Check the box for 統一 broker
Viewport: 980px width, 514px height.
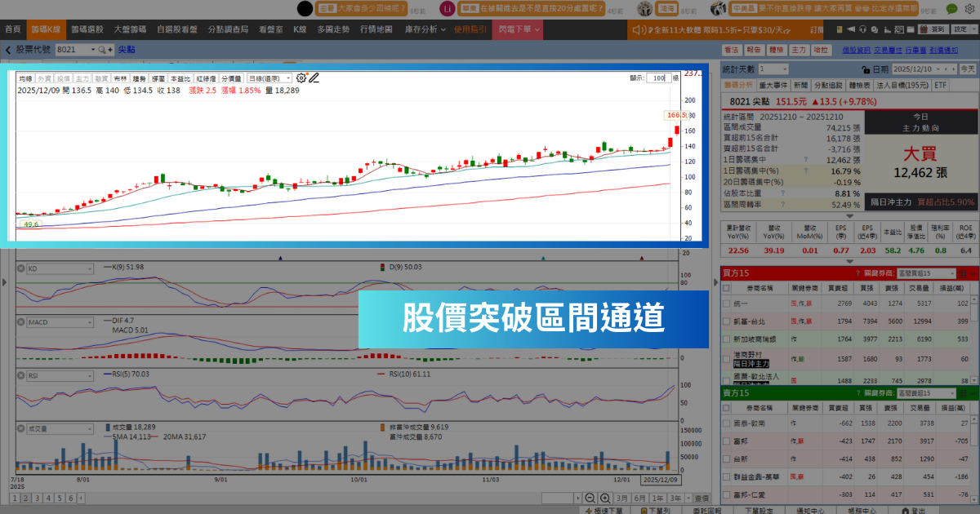pos(726,303)
